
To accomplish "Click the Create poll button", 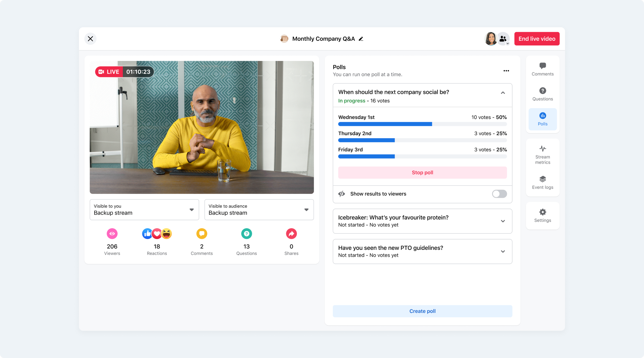I will 422,311.
